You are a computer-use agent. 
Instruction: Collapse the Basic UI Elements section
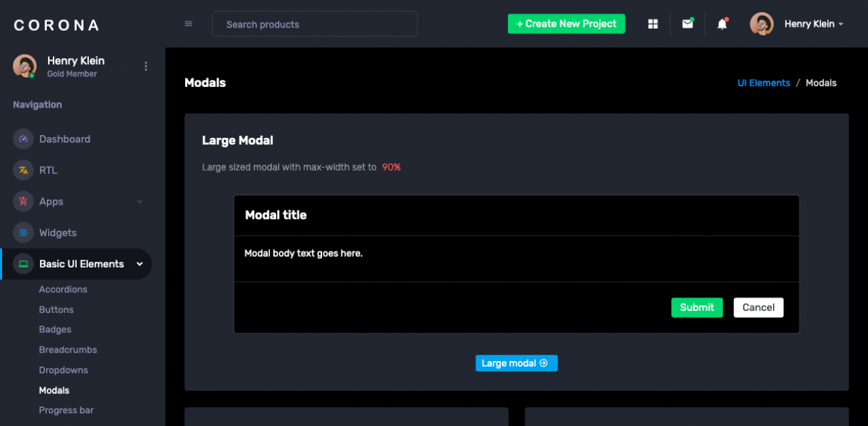140,264
